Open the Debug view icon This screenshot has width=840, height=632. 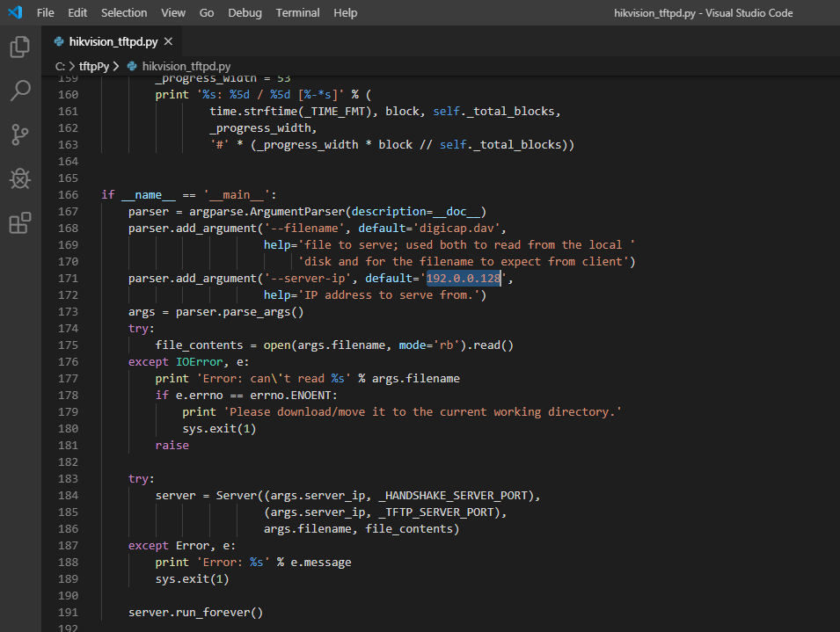click(x=19, y=179)
